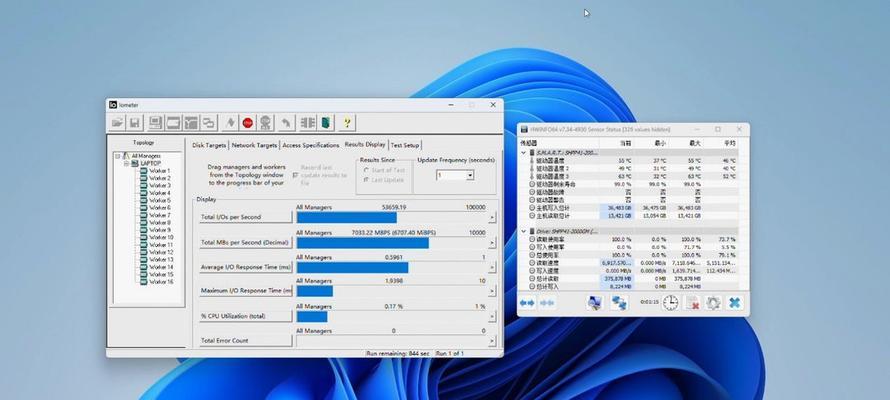The height and width of the screenshot is (400, 890).
Task: Click the Save configuration floppy icon in Iometer
Action: coord(135,123)
